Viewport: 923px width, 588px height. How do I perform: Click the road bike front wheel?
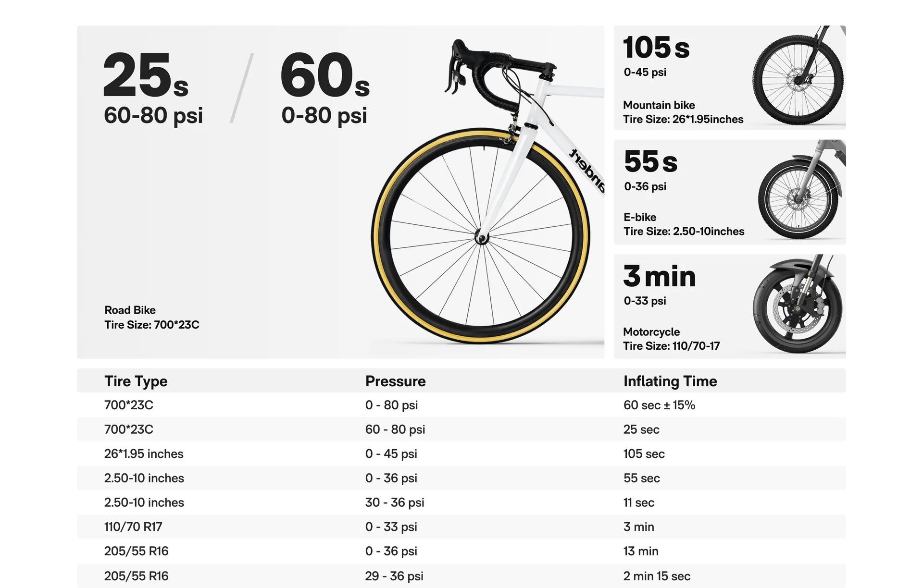pyautogui.click(x=481, y=236)
